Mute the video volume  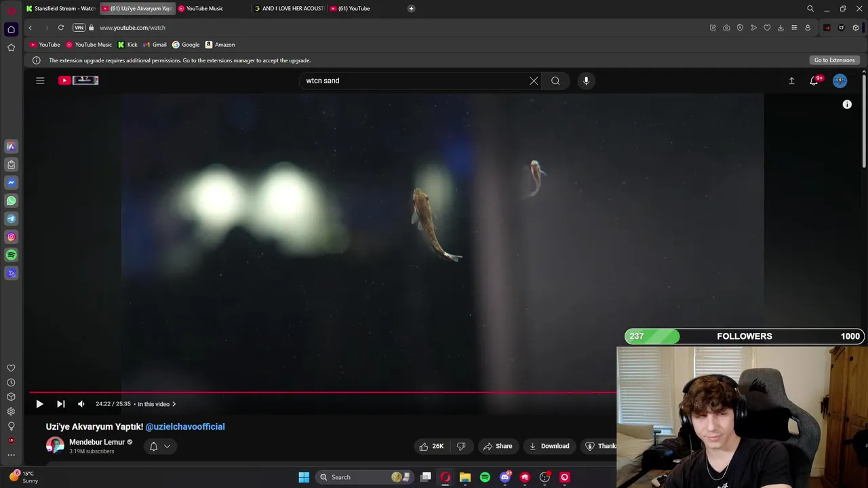81,404
